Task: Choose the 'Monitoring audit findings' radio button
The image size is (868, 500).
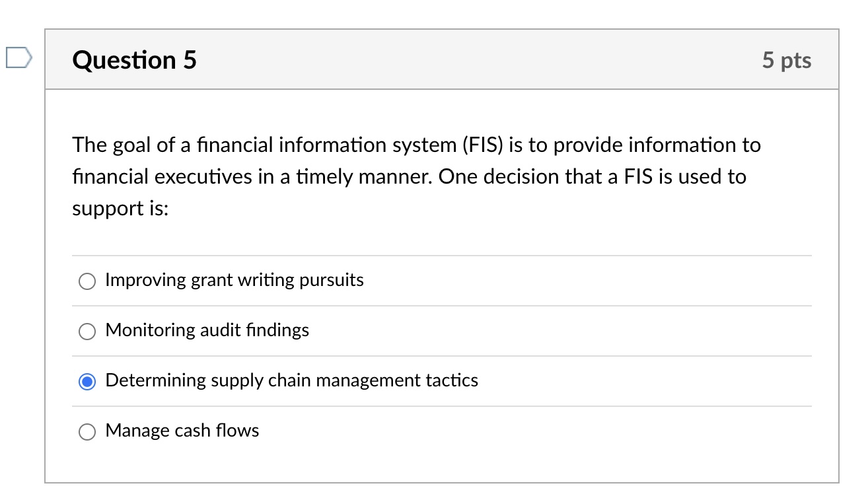Action: [87, 332]
